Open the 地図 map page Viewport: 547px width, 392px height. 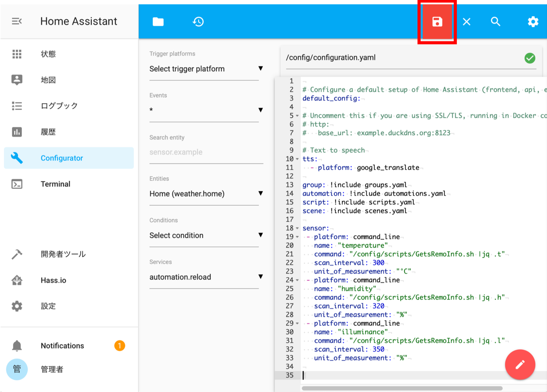click(x=69, y=80)
